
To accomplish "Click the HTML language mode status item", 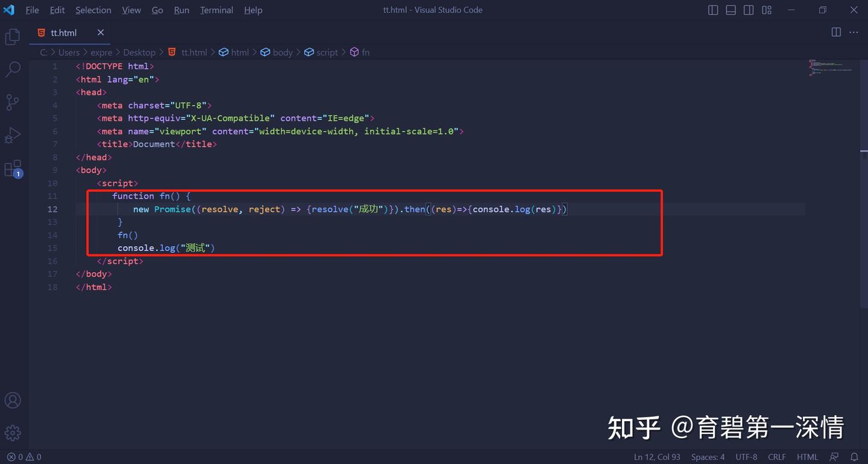I will click(808, 457).
